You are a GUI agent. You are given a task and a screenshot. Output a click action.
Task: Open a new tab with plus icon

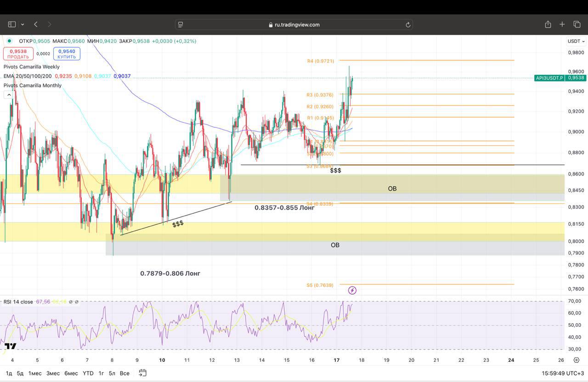point(562,24)
